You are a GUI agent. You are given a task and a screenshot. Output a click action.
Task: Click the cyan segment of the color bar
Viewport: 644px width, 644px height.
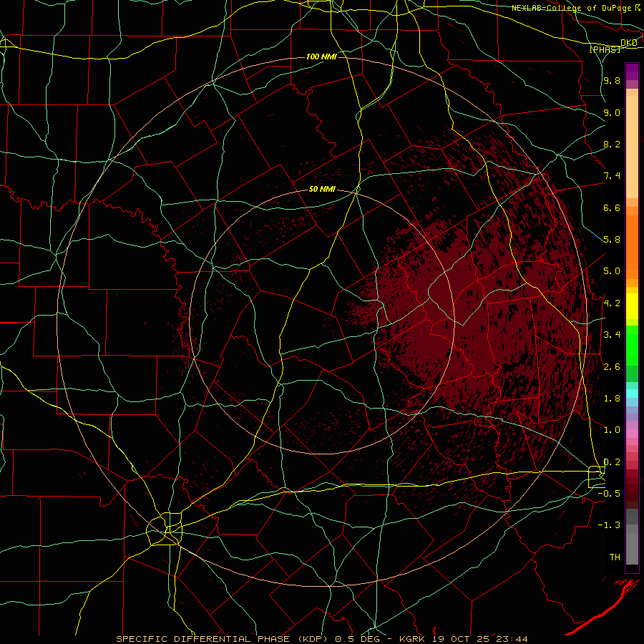click(x=632, y=394)
